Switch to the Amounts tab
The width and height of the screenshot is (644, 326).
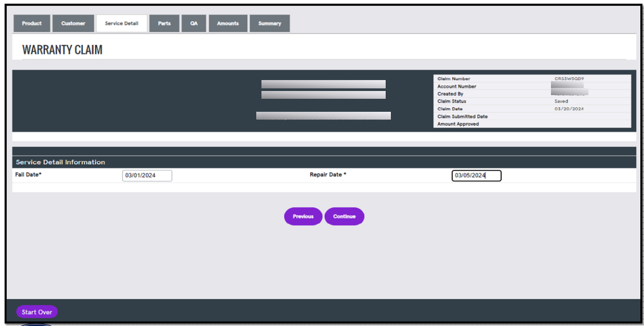coord(228,23)
